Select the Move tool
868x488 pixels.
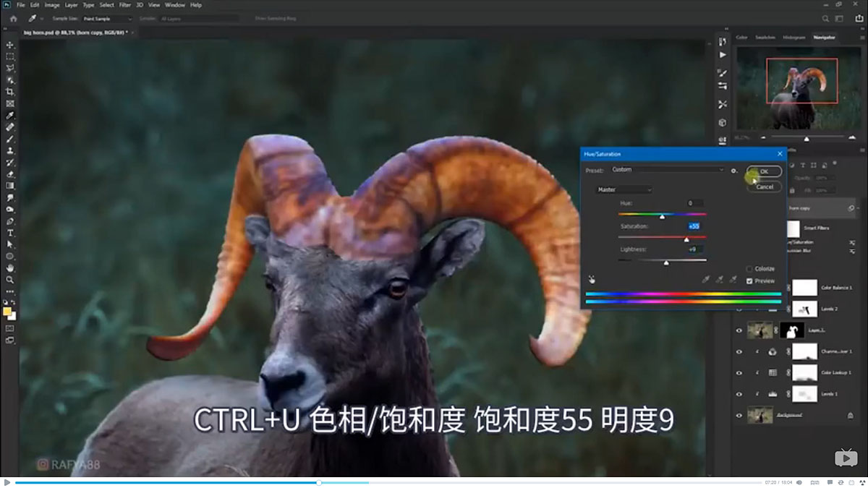[x=10, y=44]
